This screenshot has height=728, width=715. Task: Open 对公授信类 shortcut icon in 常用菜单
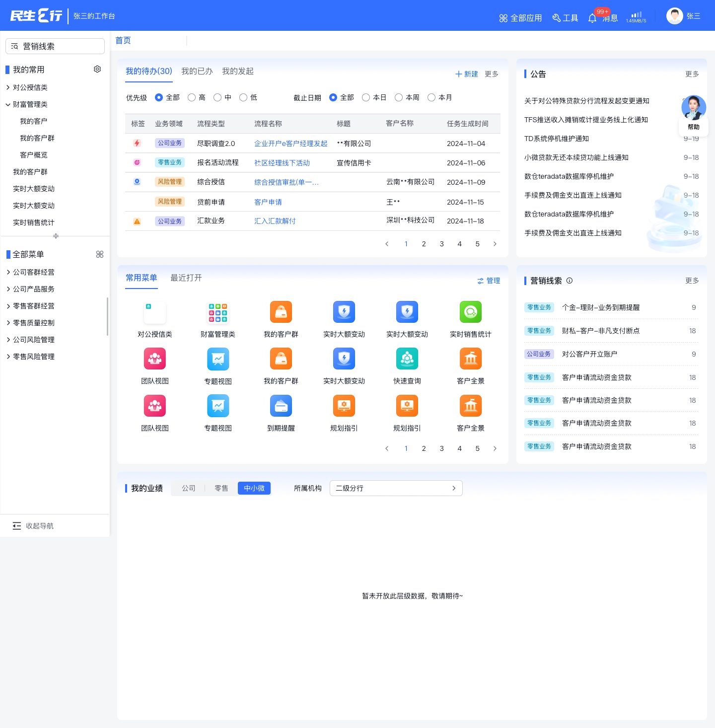pyautogui.click(x=155, y=312)
